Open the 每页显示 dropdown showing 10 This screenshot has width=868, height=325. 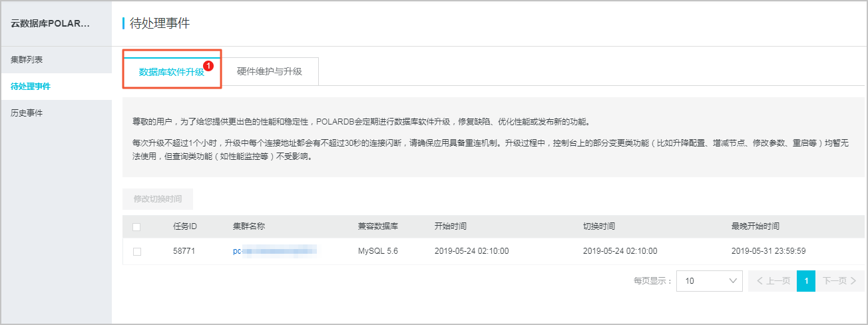coord(710,281)
